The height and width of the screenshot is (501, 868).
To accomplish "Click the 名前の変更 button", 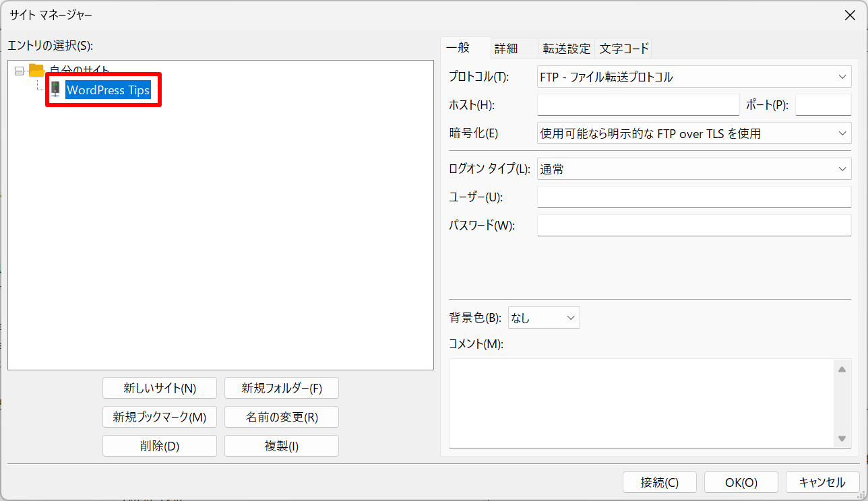I will [x=282, y=417].
